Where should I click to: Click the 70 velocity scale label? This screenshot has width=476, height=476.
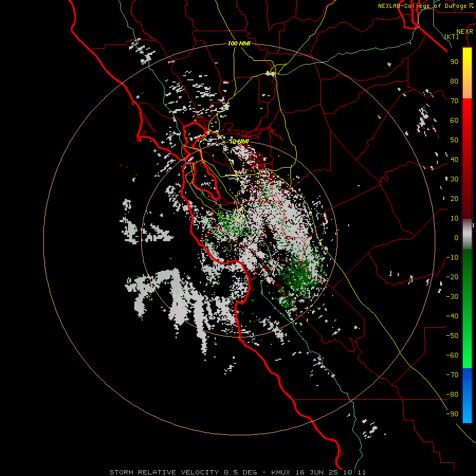click(x=454, y=101)
